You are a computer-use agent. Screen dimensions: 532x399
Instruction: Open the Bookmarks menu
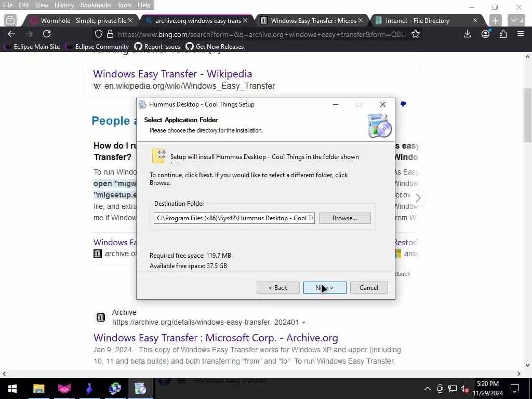click(96, 5)
